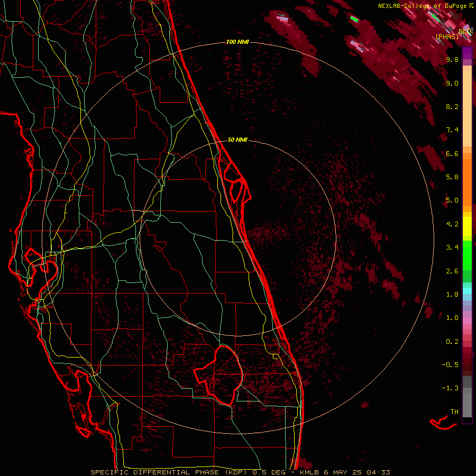The height and width of the screenshot is (476, 476).
Task: Click the arrow logo icon after DuPage
Action: (x=471, y=6)
